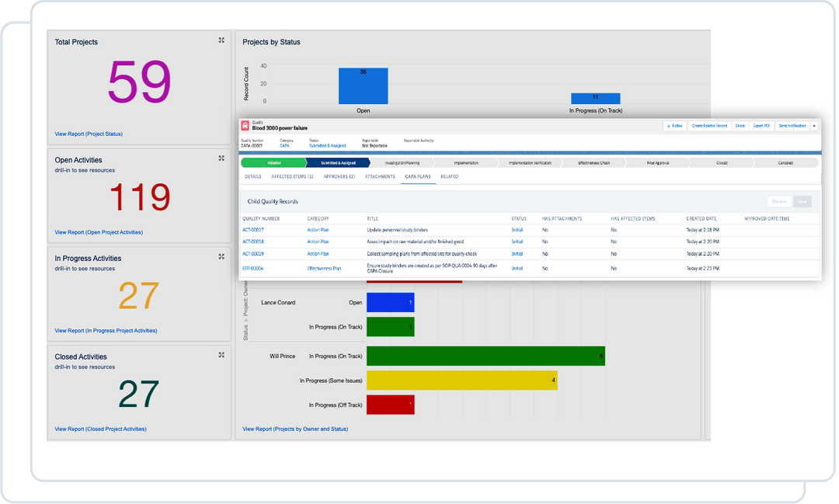Image resolution: width=839 pixels, height=504 pixels.
Task: Switch to the Details tab
Action: (252, 176)
